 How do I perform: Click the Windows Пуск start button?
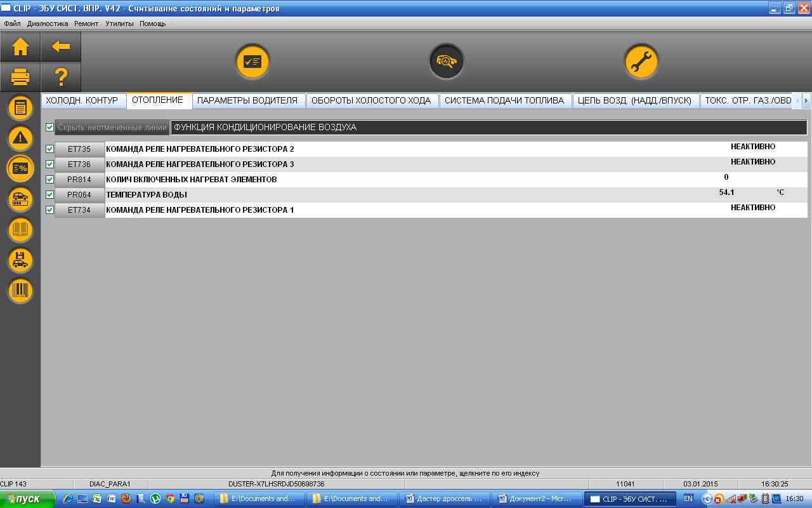pos(22,499)
